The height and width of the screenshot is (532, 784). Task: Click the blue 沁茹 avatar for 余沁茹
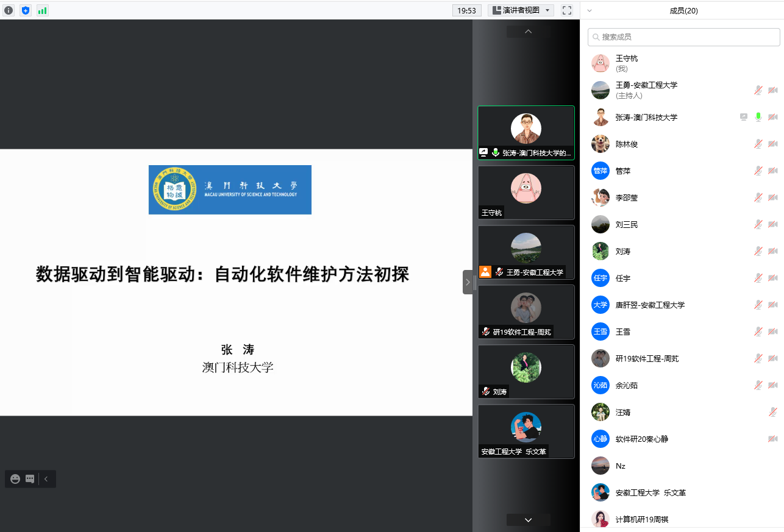600,385
